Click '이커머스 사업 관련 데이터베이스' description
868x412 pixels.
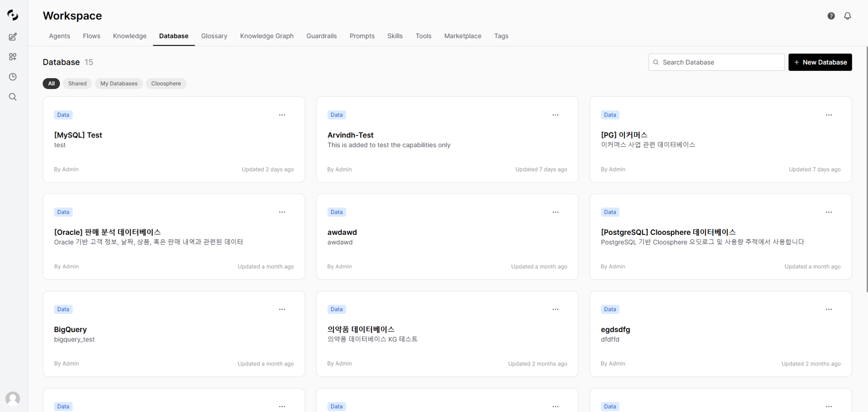point(648,145)
